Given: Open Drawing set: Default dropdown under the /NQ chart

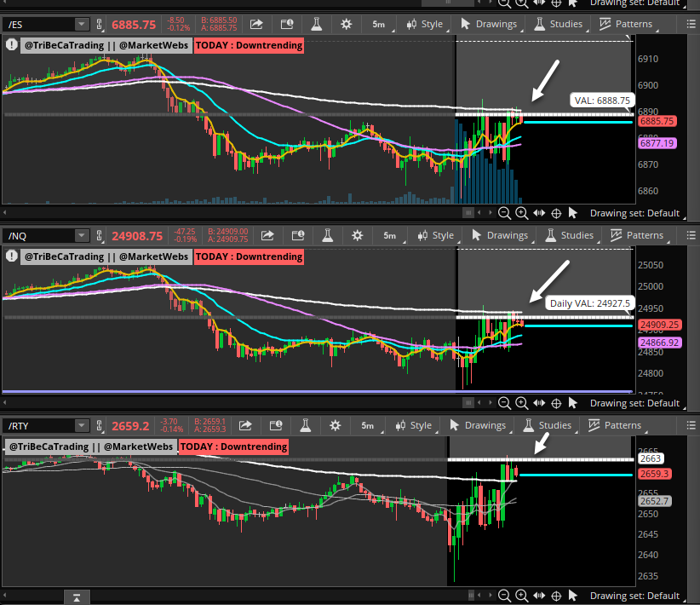Looking at the screenshot, I should [636, 403].
